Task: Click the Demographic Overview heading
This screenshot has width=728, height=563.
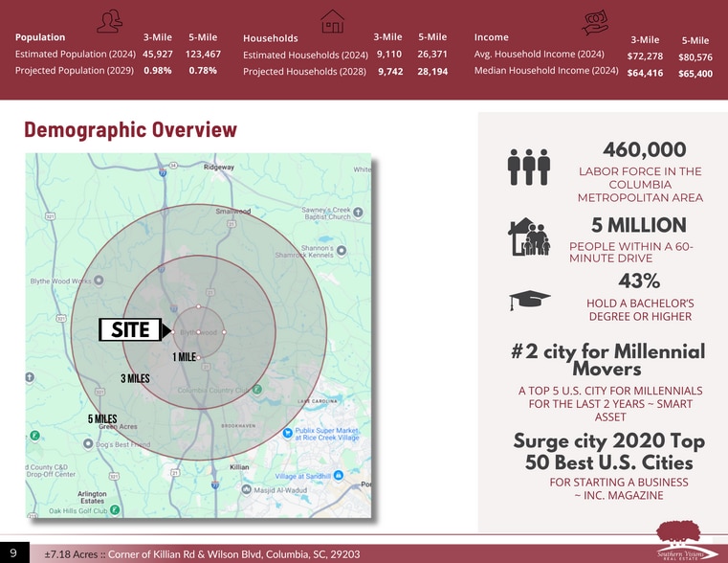Action: click(x=130, y=129)
